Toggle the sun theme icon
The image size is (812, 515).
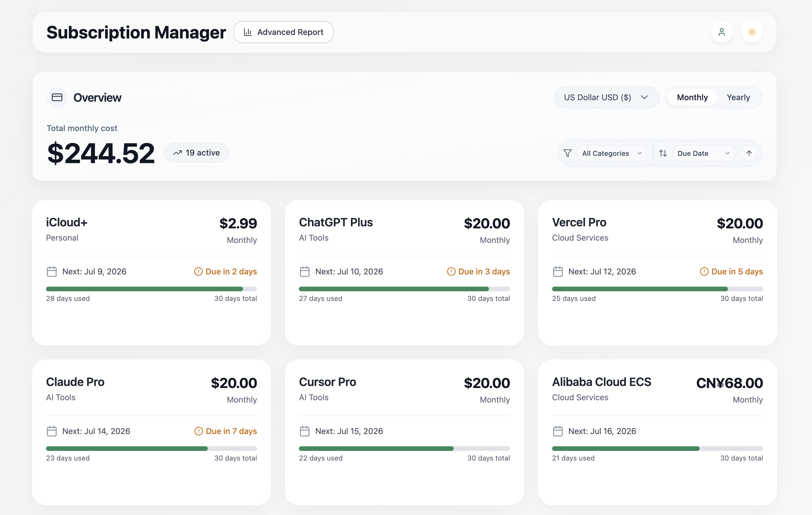pos(752,32)
